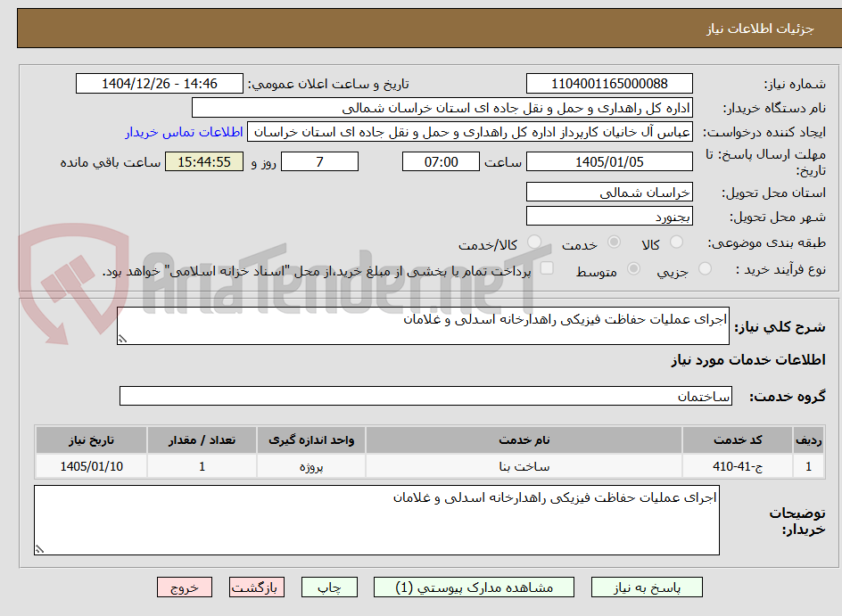This screenshot has width=842, height=616.
Task: Click the اطلاعات خدمات مورد نیاز heading
Action: pos(748,360)
